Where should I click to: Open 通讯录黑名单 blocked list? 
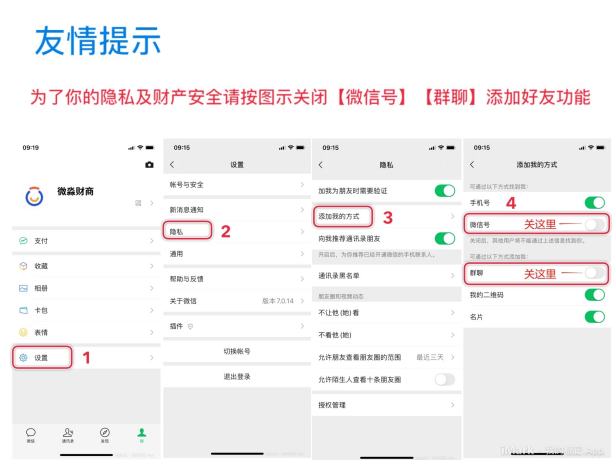click(386, 276)
